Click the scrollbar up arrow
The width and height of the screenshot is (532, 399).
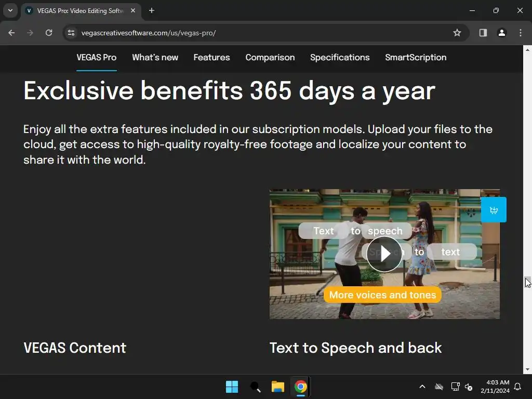click(x=528, y=49)
